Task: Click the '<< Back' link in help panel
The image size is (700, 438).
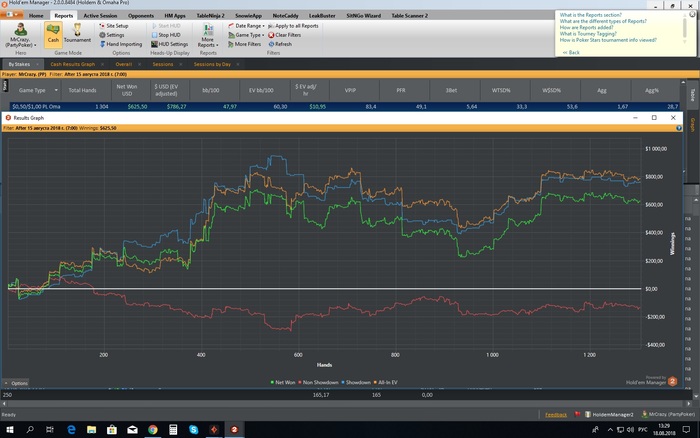Action: coord(571,52)
